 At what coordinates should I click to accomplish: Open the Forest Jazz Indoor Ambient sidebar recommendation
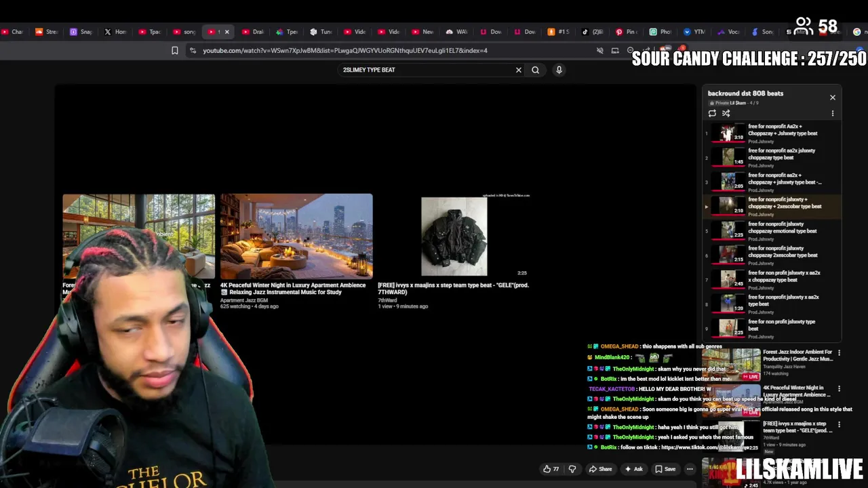point(768,364)
